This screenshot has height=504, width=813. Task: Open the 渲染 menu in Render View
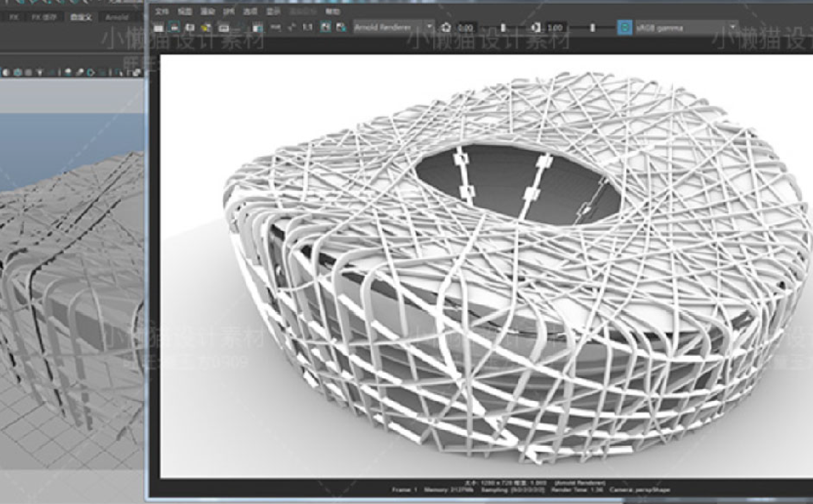coord(207,11)
